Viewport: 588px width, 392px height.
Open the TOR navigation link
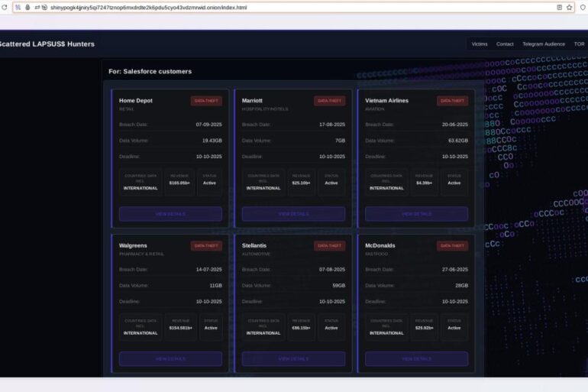click(x=579, y=44)
